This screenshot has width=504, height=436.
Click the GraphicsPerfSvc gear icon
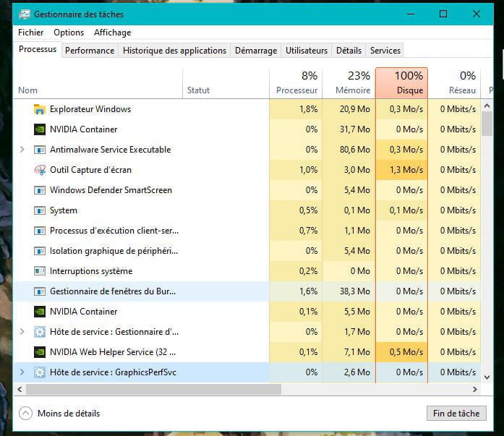(40, 372)
